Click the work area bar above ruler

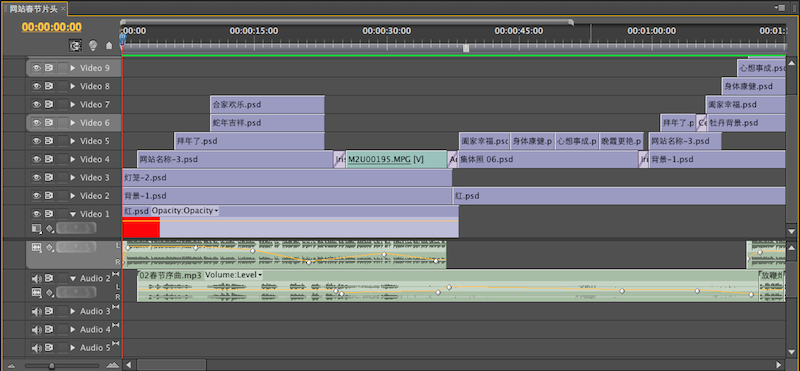347,22
